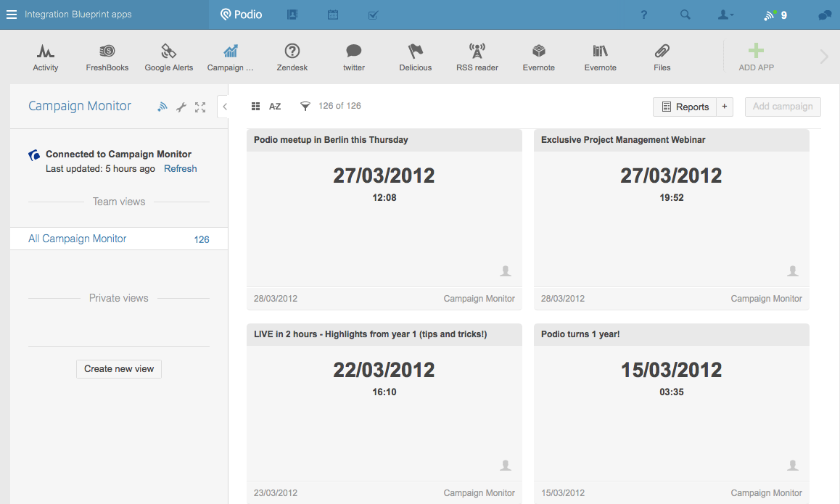Click the Add campaign button
The width and height of the screenshot is (840, 504).
[x=783, y=107]
